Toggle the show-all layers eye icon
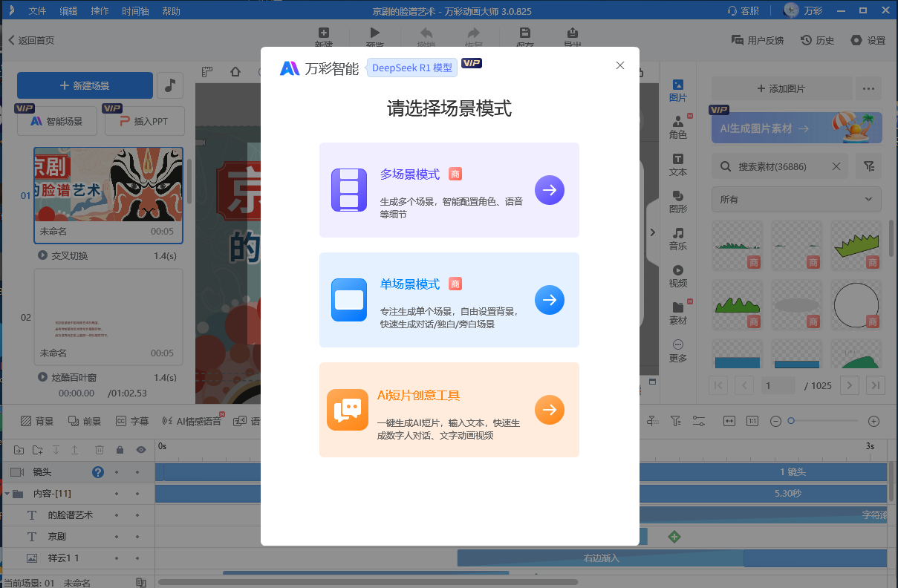The height and width of the screenshot is (588, 898). pyautogui.click(x=140, y=450)
